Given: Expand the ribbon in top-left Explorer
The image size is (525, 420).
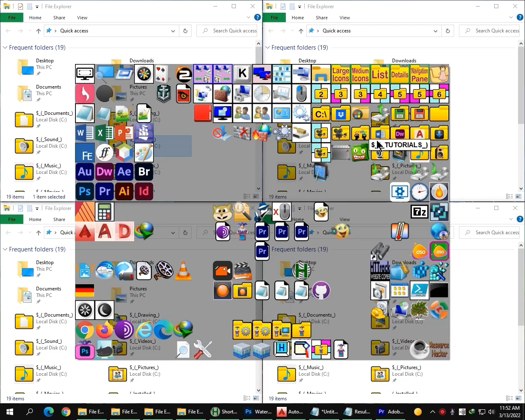Looking at the screenshot, I should point(249,18).
